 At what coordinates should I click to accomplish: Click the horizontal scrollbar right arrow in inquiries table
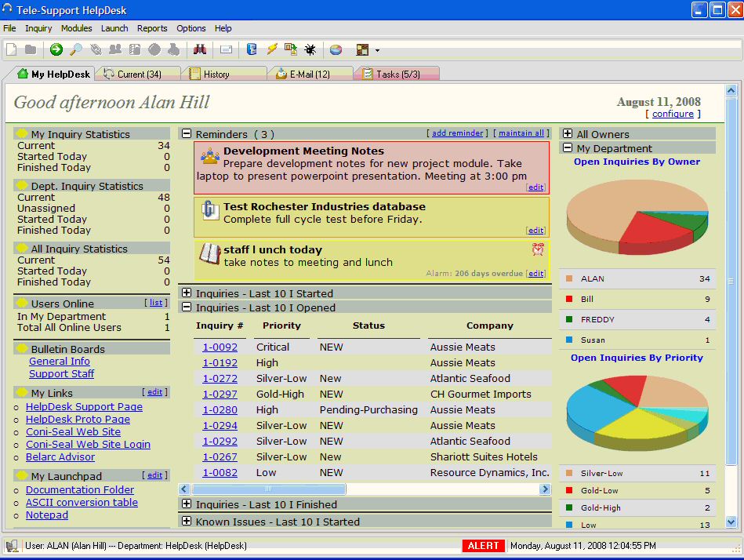pos(545,489)
